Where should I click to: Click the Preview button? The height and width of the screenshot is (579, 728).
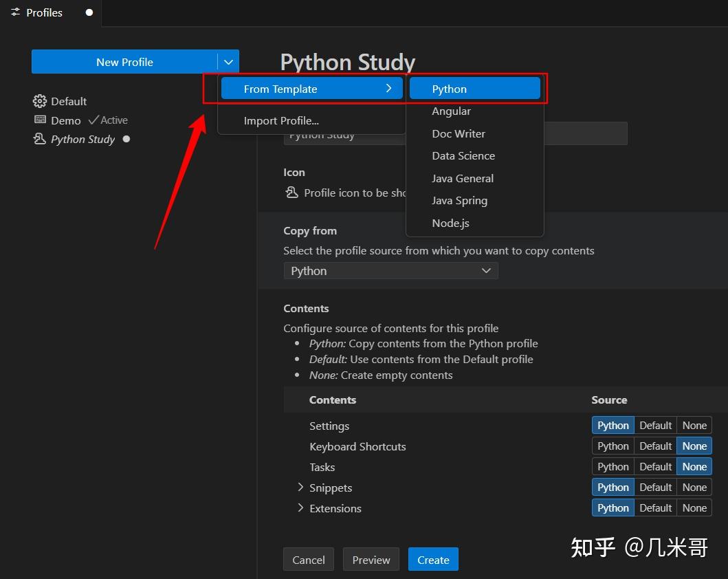pos(371,559)
